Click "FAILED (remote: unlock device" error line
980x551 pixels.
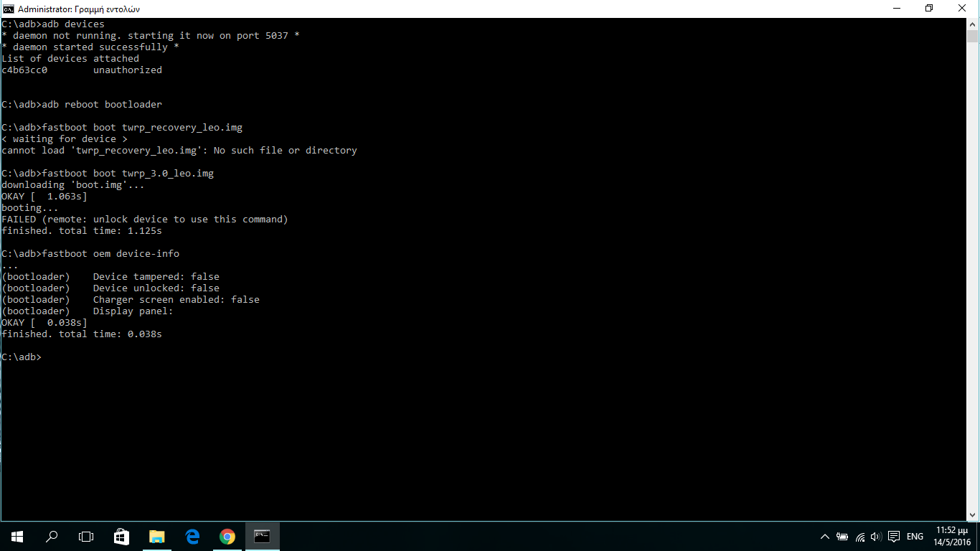[x=145, y=220]
